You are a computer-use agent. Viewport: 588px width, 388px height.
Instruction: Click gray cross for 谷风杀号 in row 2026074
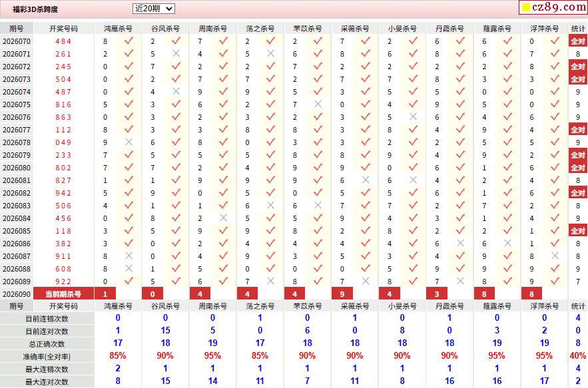(x=176, y=91)
